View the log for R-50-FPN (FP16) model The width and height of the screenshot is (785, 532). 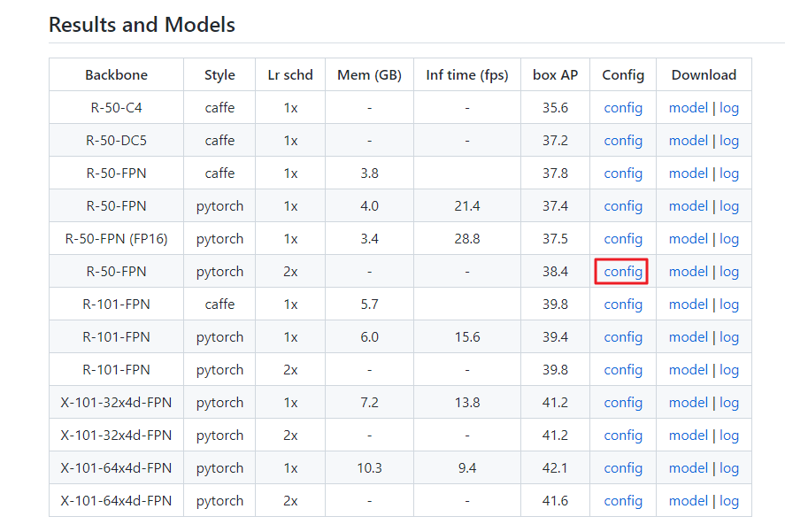[x=728, y=238]
